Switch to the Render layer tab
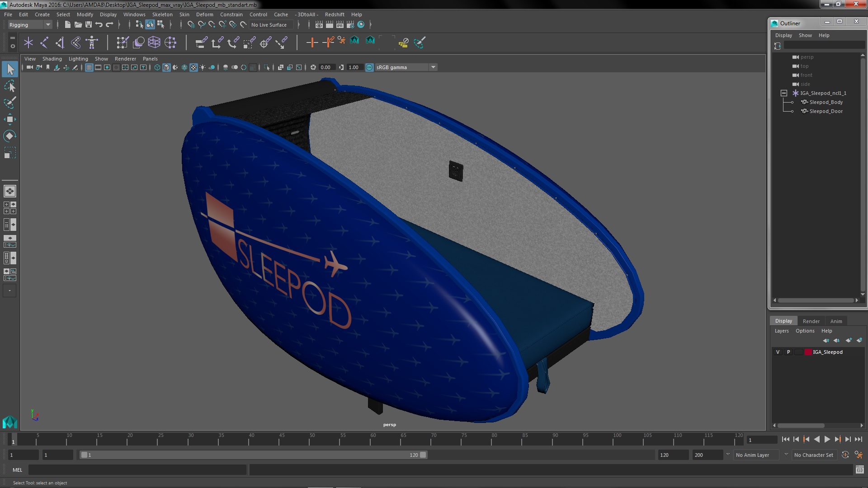Screen dimensions: 868x488 tap(811, 321)
